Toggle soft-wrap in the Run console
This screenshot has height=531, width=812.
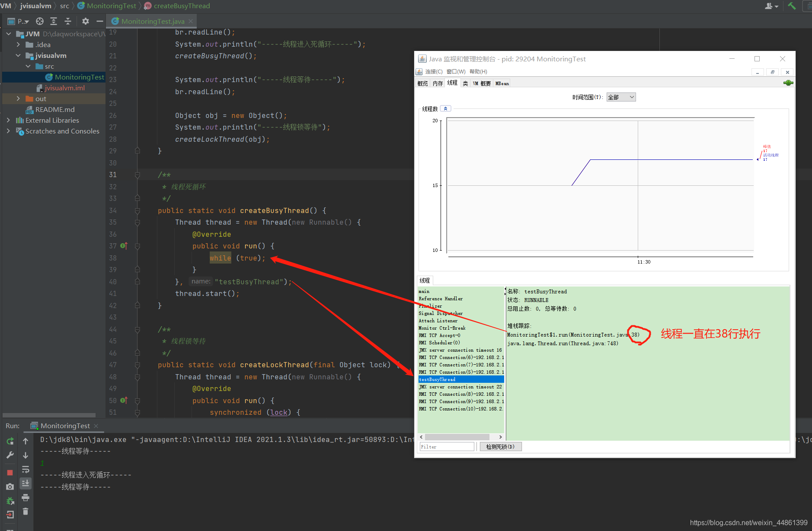pyautogui.click(x=26, y=469)
